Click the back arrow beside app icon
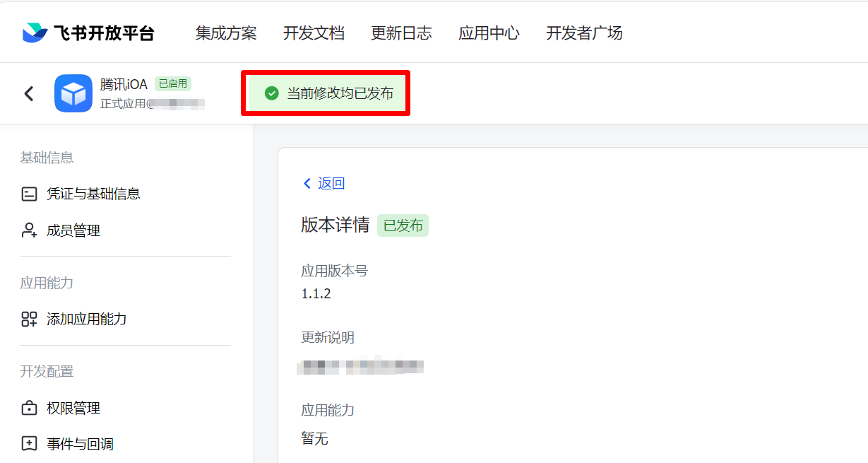Image resolution: width=868 pixels, height=463 pixels. coord(29,93)
